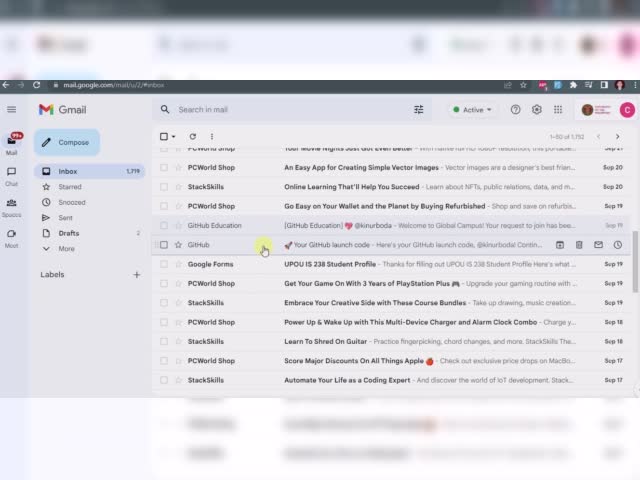Open the Google apps grid

(x=558, y=109)
